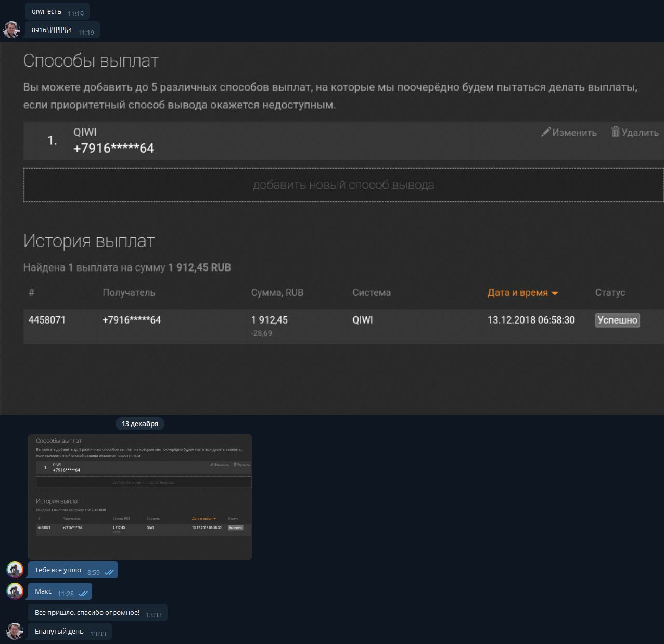Select payout ID 4458071
Image resolution: width=664 pixels, height=644 pixels.
click(47, 320)
